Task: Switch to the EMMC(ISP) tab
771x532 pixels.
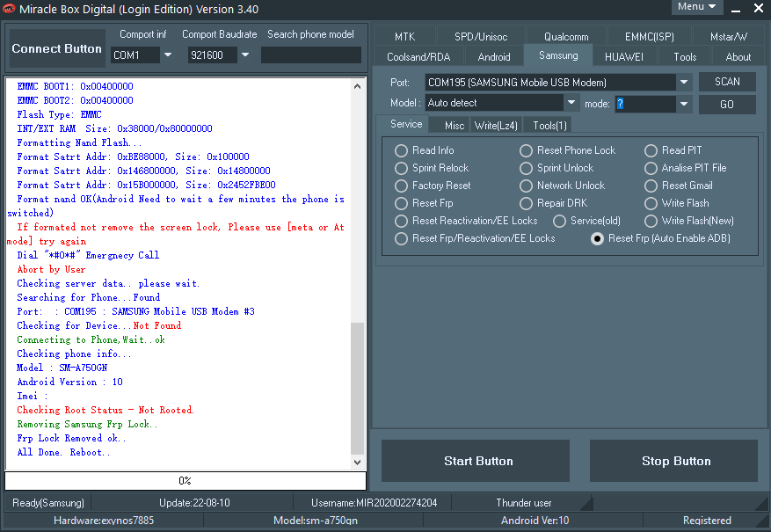Action: (649, 36)
